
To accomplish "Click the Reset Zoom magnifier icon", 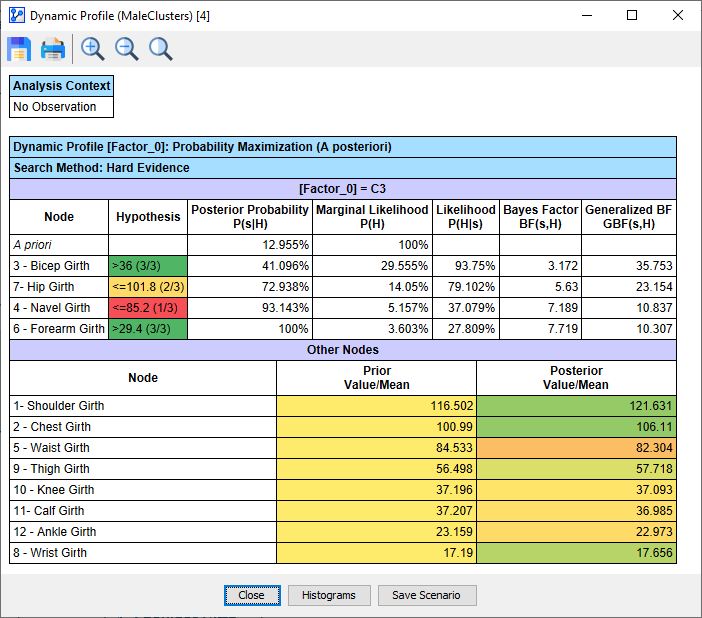I will pyautogui.click(x=161, y=49).
